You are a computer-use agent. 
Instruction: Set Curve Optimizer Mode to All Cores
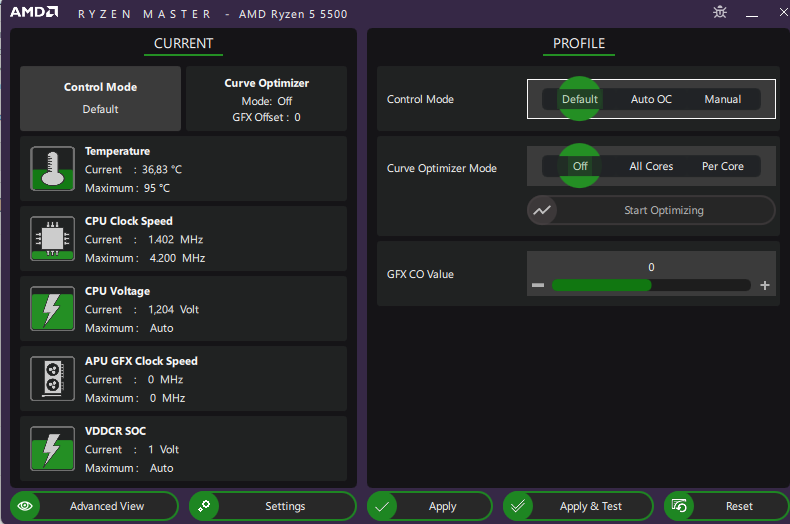(x=651, y=166)
